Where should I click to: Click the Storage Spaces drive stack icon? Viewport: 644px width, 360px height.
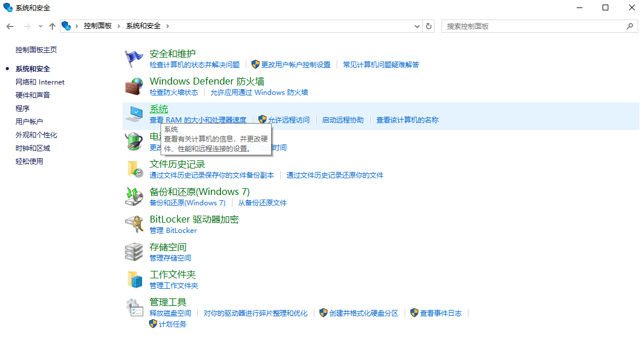pyautogui.click(x=134, y=252)
